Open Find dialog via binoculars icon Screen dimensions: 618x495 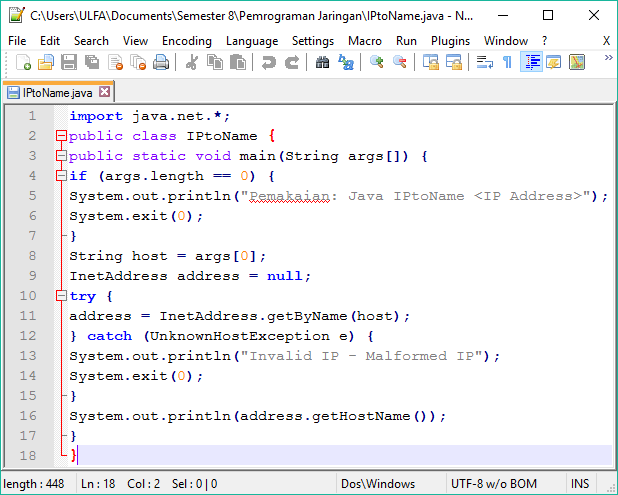(322, 62)
